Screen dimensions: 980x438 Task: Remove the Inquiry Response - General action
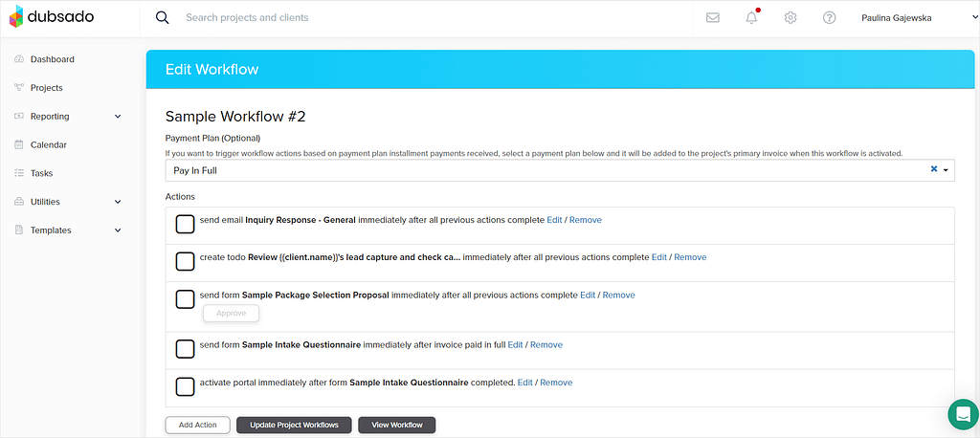click(586, 220)
